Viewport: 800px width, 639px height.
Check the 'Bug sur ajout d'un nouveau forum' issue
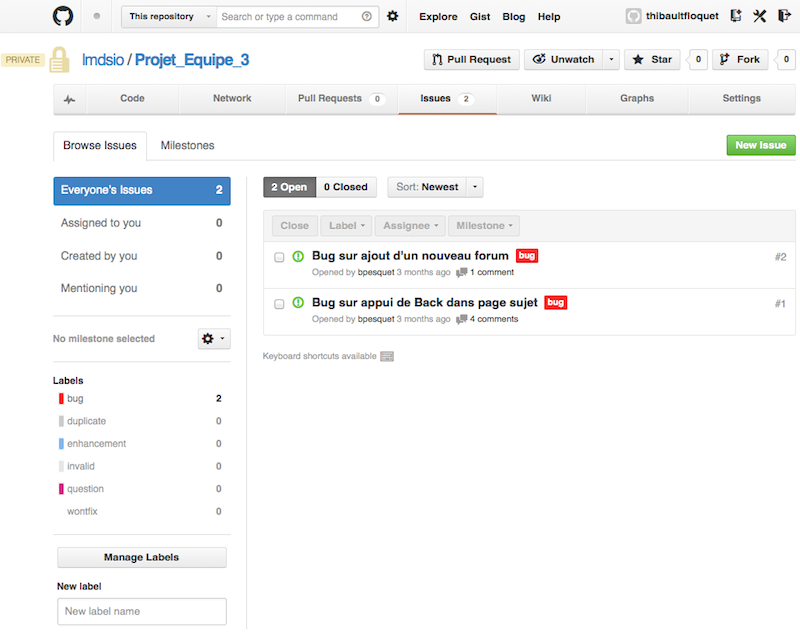tap(279, 258)
